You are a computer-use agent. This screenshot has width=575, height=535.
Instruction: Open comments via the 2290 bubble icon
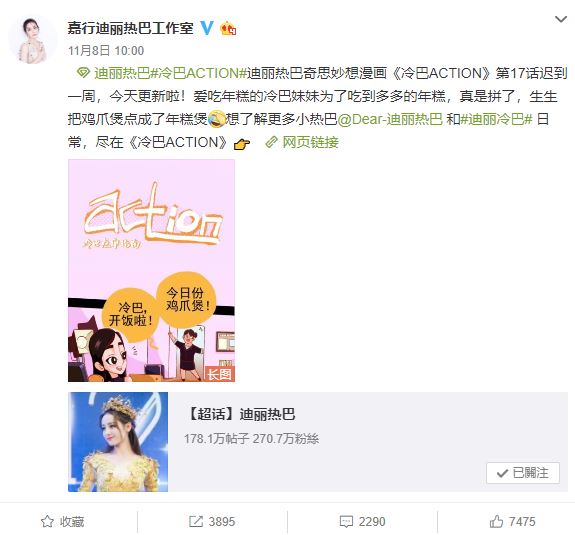click(x=346, y=522)
